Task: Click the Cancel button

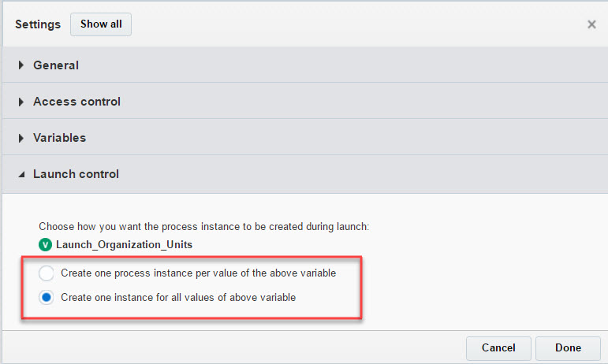Action: [x=498, y=347]
